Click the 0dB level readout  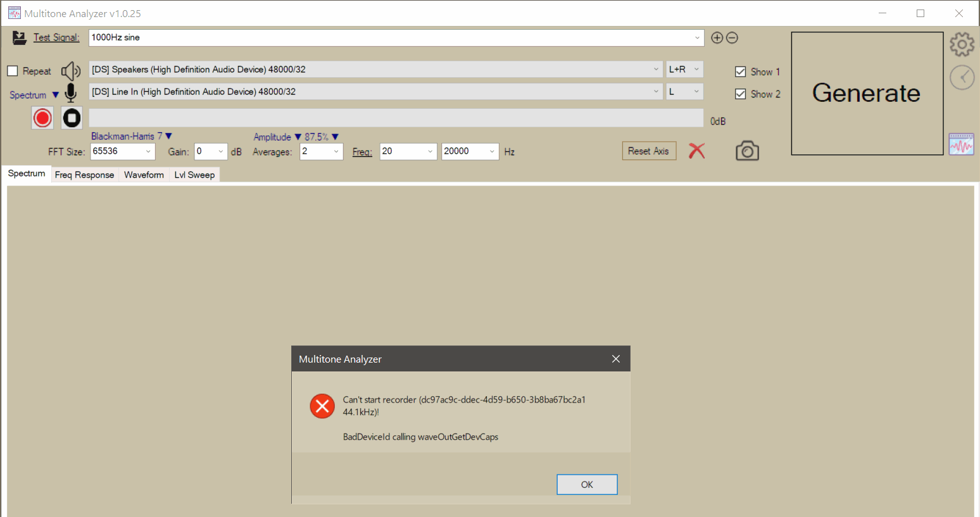pos(718,121)
